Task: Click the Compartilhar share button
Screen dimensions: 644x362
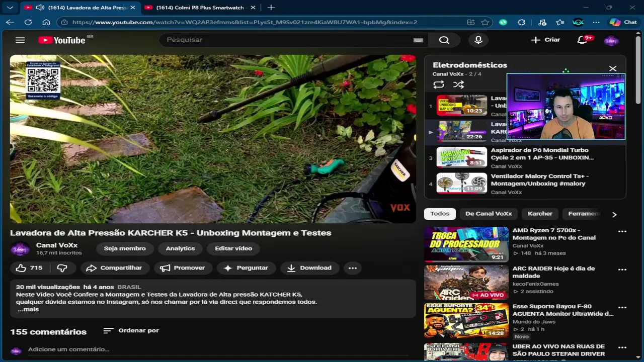Action: (x=114, y=268)
